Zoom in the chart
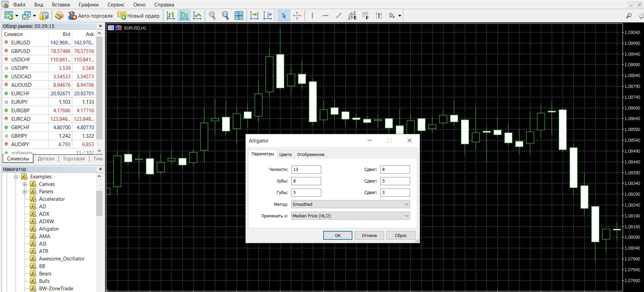Image resolution: width=644 pixels, height=292 pixels. 212,16
